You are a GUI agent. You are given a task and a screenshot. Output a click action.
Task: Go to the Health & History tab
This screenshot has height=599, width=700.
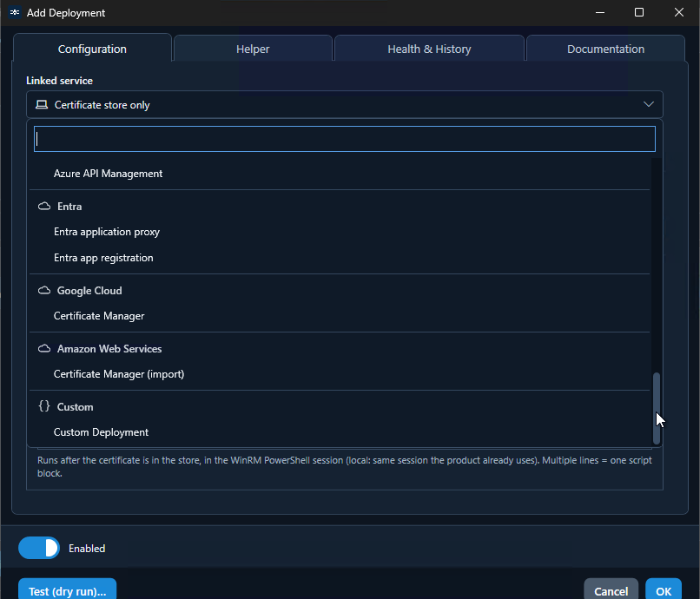pos(429,49)
